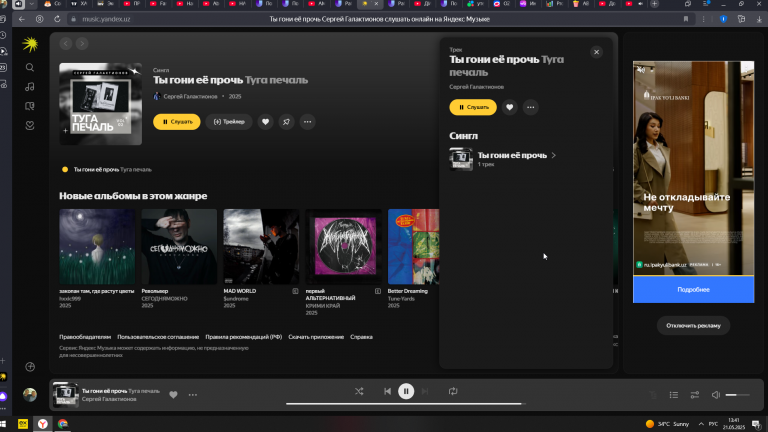Viewport: 768px width, 432px height.
Task: Open the Справка footer link
Action: [361, 337]
